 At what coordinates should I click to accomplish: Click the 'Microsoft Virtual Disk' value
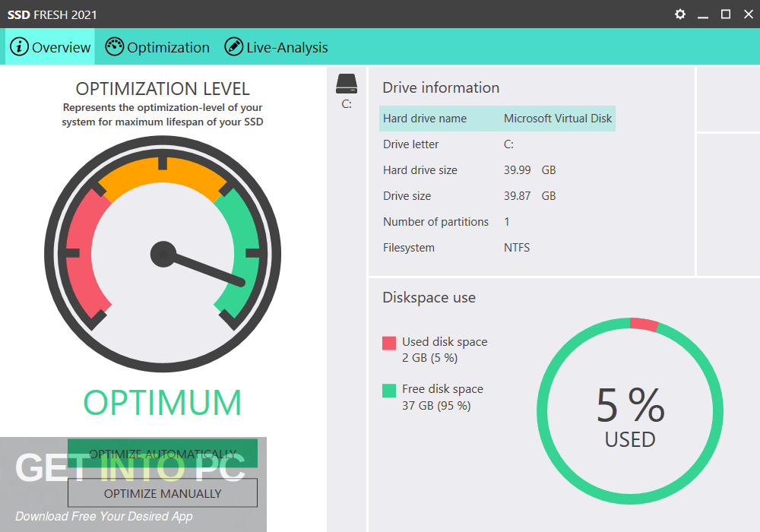pyautogui.click(x=558, y=119)
